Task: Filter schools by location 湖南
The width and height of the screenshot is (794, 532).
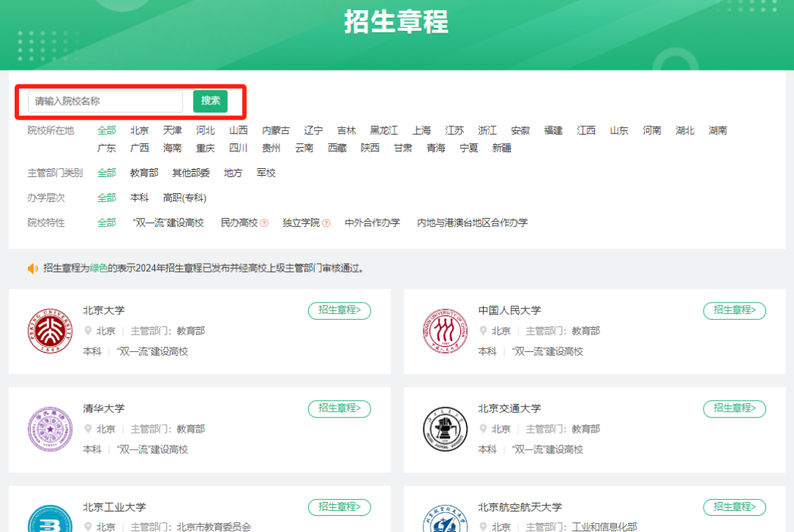Action: coord(718,131)
